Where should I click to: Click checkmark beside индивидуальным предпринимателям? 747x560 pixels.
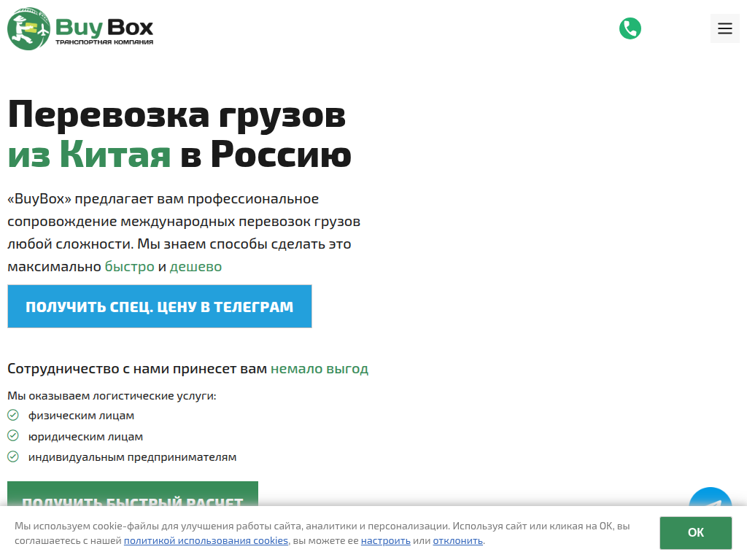click(x=12, y=457)
